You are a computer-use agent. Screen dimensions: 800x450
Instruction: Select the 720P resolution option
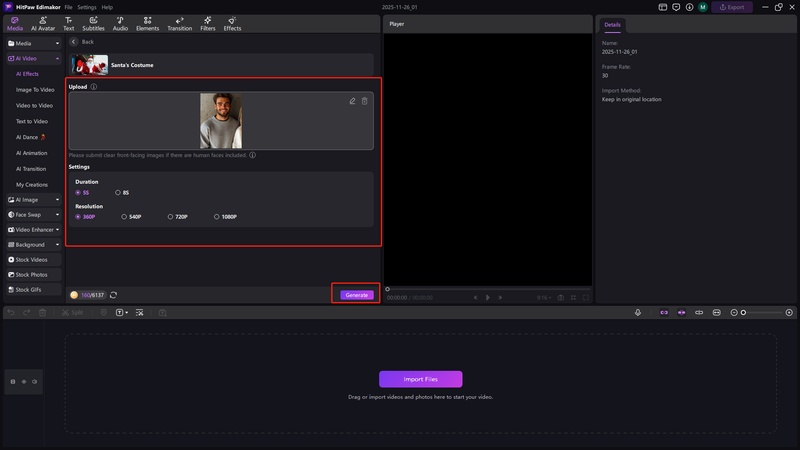pyautogui.click(x=178, y=217)
